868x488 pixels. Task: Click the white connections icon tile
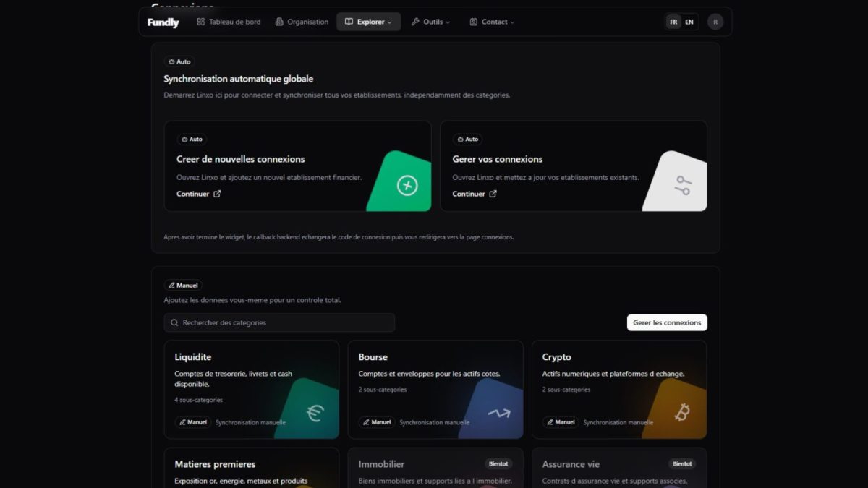(x=676, y=181)
